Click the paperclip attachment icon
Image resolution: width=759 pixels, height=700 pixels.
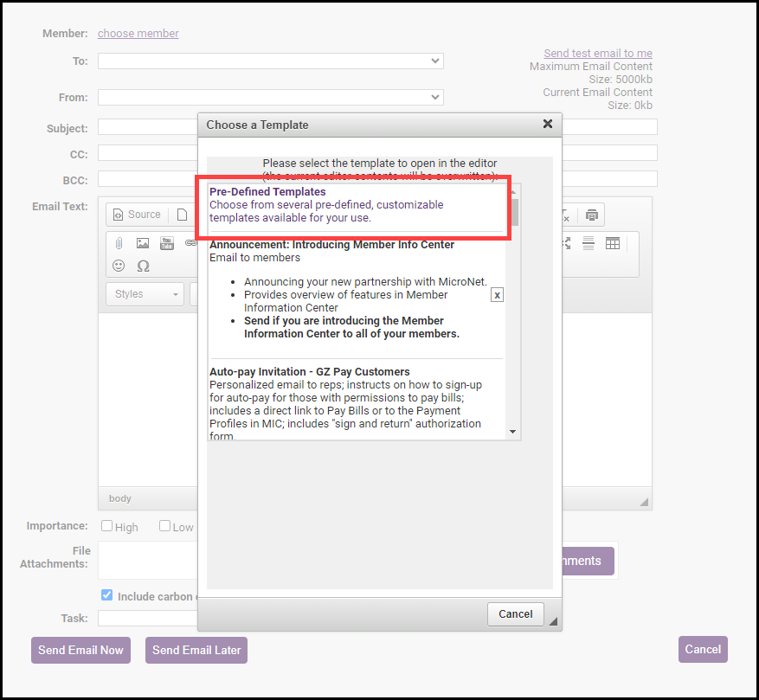[x=119, y=243]
